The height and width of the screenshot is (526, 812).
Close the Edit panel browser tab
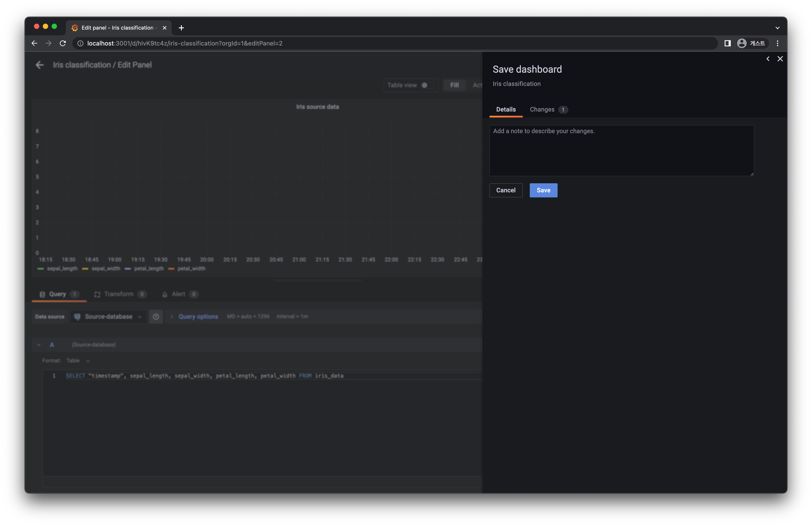click(164, 28)
